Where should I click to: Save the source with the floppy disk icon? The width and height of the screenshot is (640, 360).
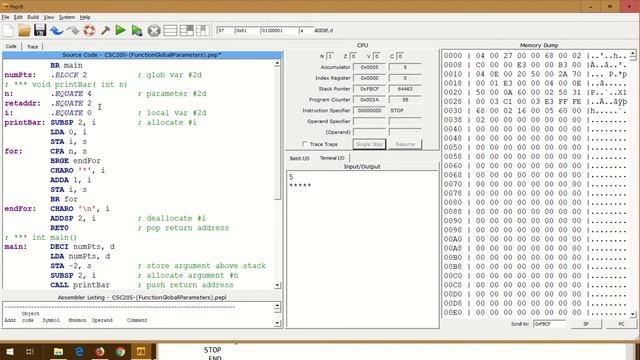(x=40, y=31)
